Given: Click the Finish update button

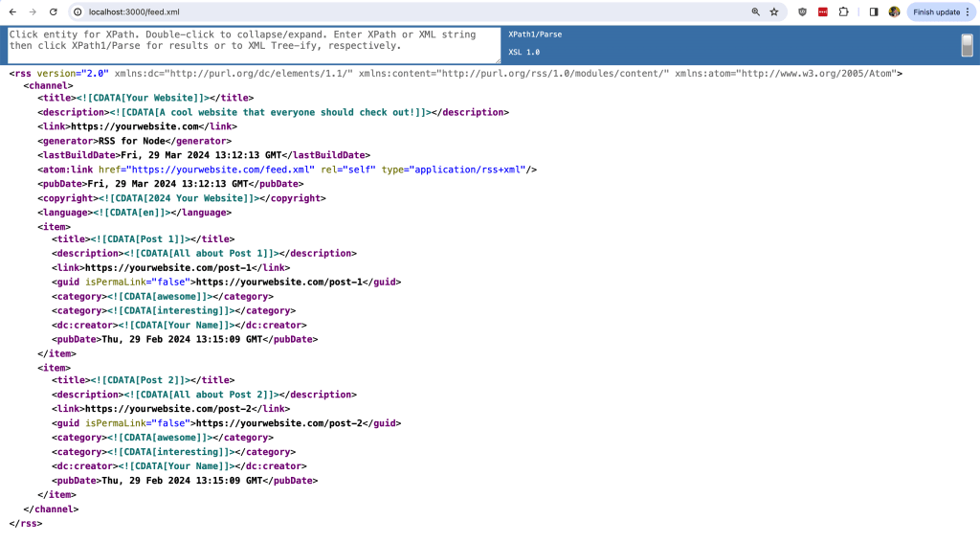Looking at the screenshot, I should pos(936,11).
